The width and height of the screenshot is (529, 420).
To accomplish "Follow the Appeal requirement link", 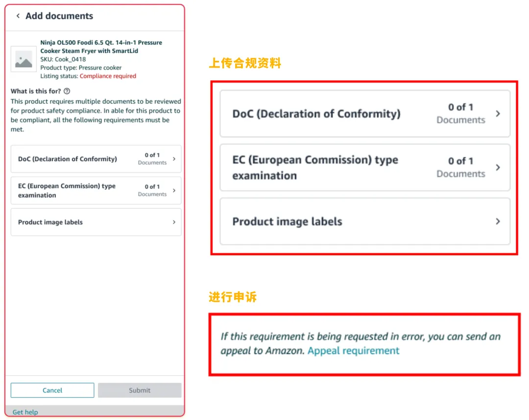I will [353, 351].
